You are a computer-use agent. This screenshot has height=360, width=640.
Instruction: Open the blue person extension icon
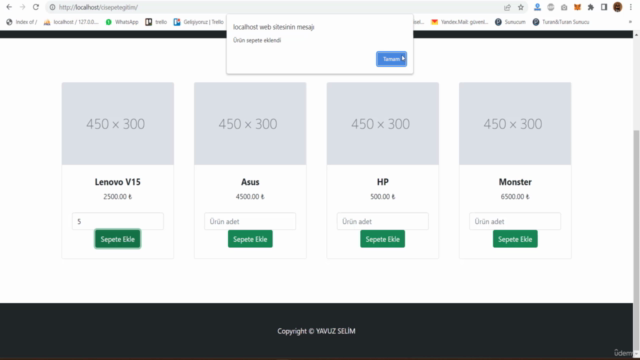(537, 7)
